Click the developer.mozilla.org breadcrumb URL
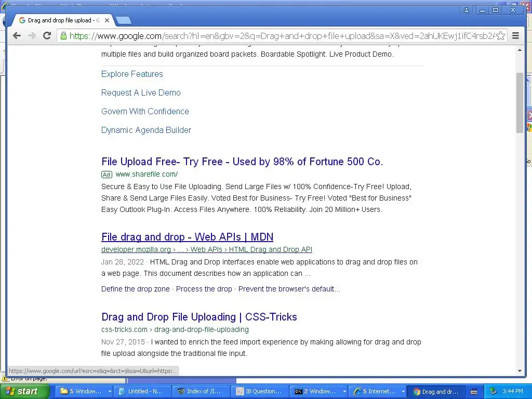Image resolution: width=532 pixels, height=399 pixels. (207, 250)
